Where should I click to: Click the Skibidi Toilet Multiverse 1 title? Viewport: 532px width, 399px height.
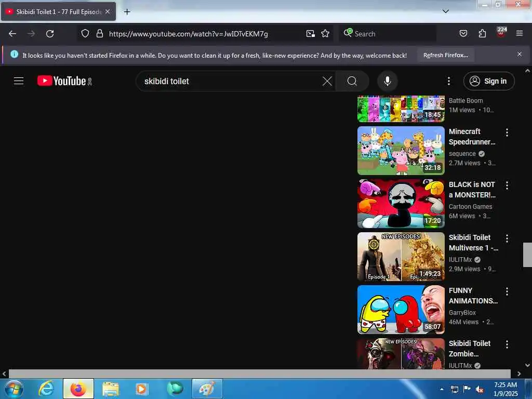pyautogui.click(x=473, y=243)
